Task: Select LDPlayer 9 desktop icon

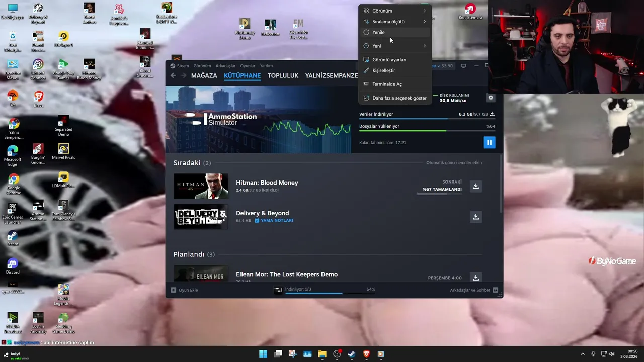Action: point(63,39)
